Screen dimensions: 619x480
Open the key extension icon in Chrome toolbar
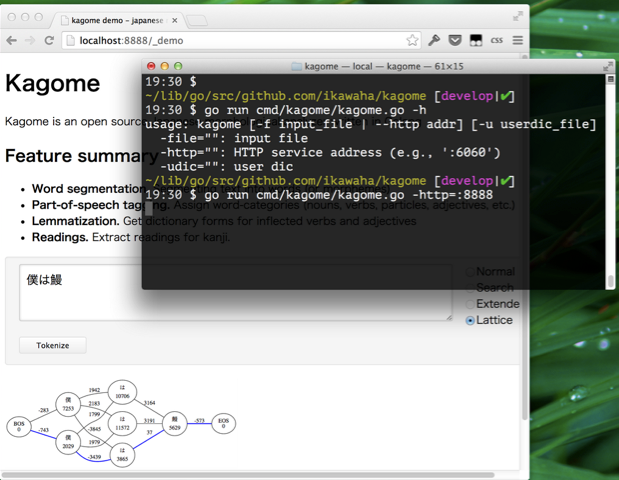(434, 40)
